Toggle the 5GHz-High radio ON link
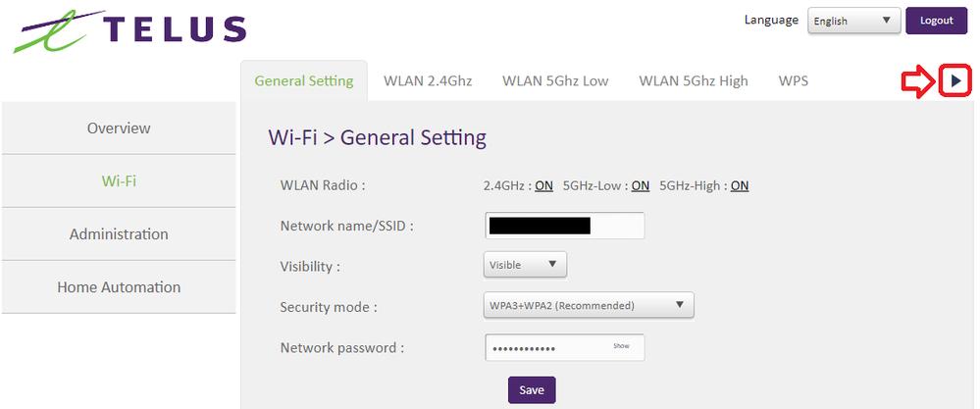This screenshot has height=409, width=980. [x=740, y=185]
